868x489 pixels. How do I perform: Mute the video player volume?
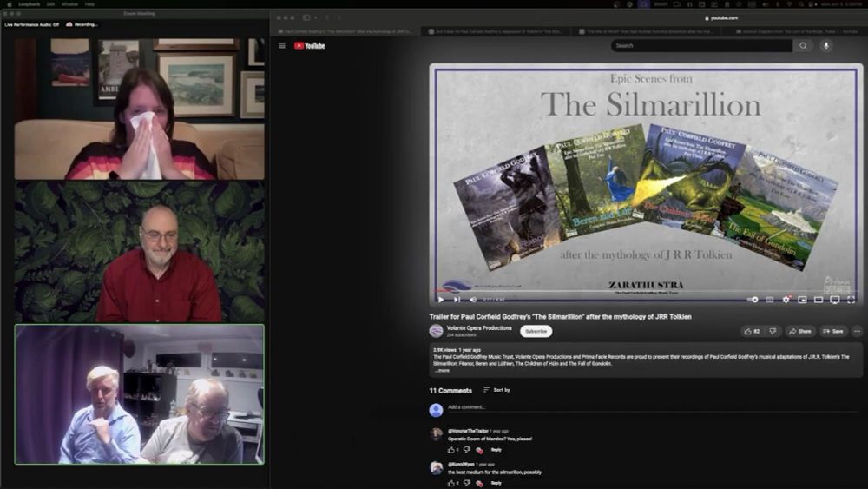tap(473, 299)
